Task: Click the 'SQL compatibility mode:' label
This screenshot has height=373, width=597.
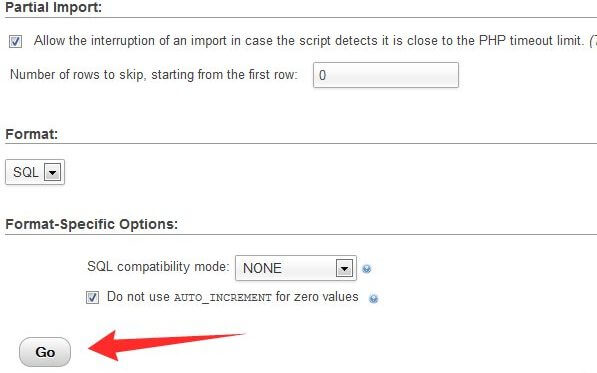Action: [158, 266]
